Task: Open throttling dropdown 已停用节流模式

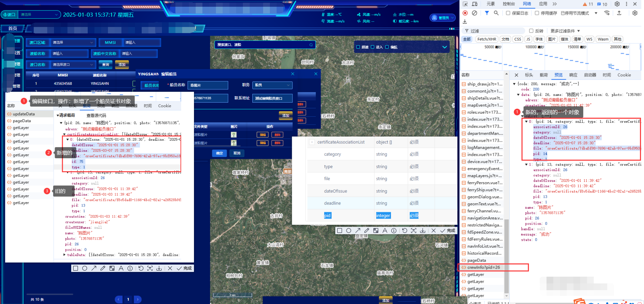Action: tap(579, 13)
